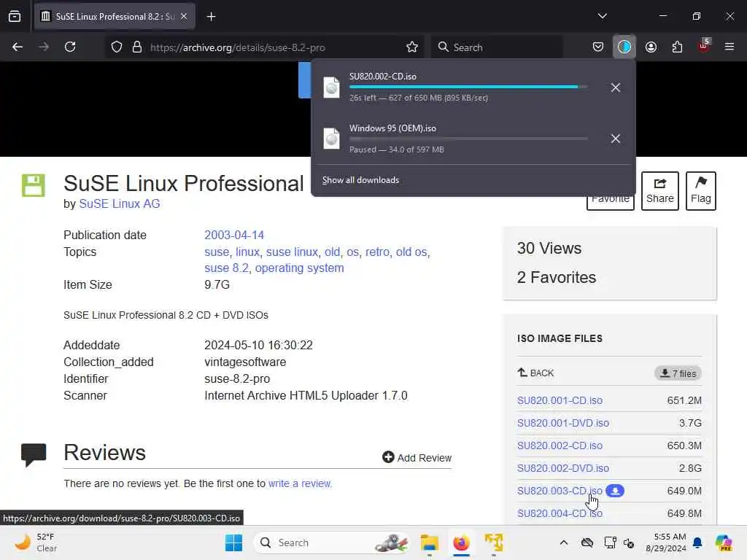The width and height of the screenshot is (747, 560).
Task: Open the Windows Start menu
Action: coord(233,542)
